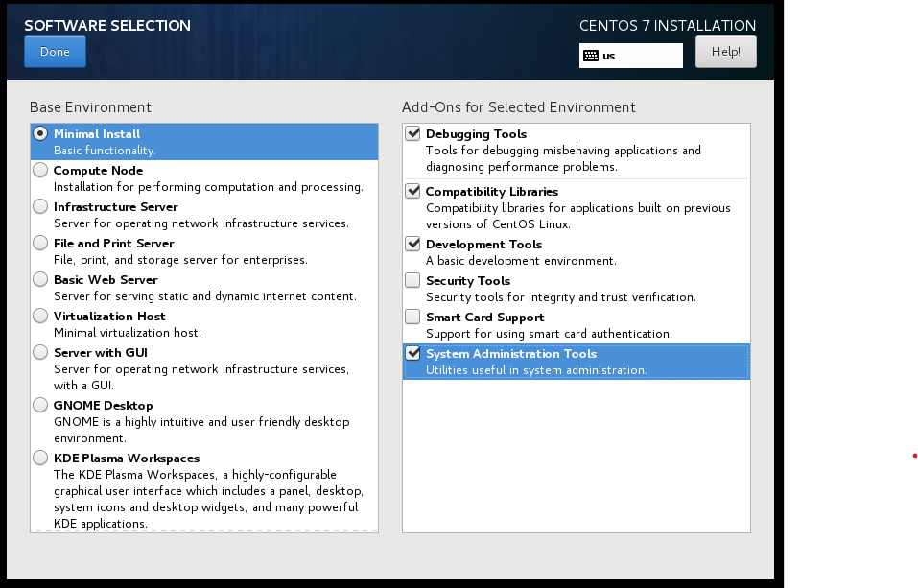Check Smart Card Support add-on
The height and width of the screenshot is (588, 918).
(x=412, y=317)
